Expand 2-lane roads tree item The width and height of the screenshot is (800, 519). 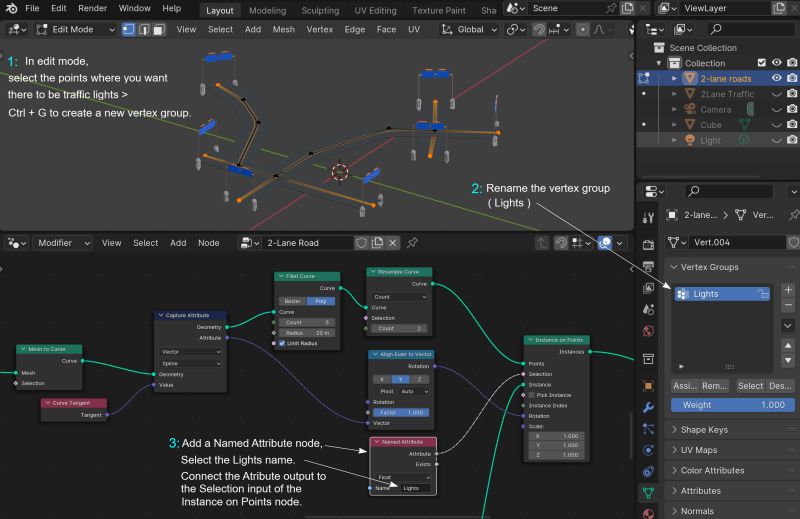pyautogui.click(x=674, y=79)
